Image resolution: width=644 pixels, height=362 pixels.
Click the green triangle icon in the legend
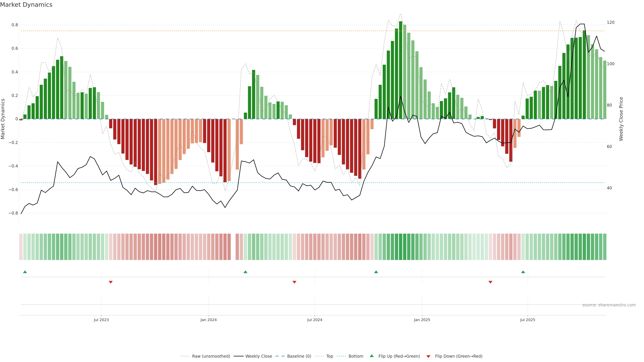pos(372,356)
